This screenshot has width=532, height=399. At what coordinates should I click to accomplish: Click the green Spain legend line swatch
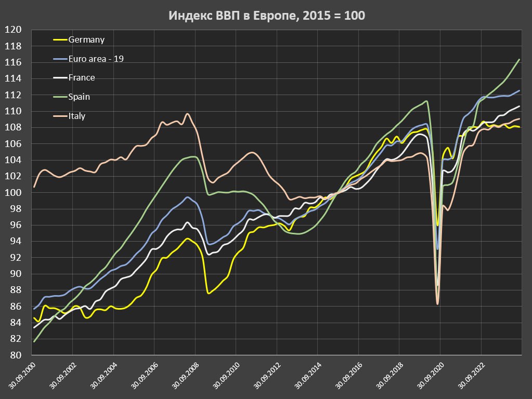tap(60, 97)
